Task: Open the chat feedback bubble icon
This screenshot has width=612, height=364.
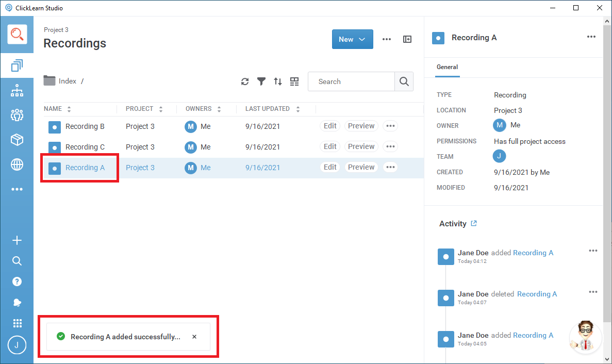Action: click(17, 302)
